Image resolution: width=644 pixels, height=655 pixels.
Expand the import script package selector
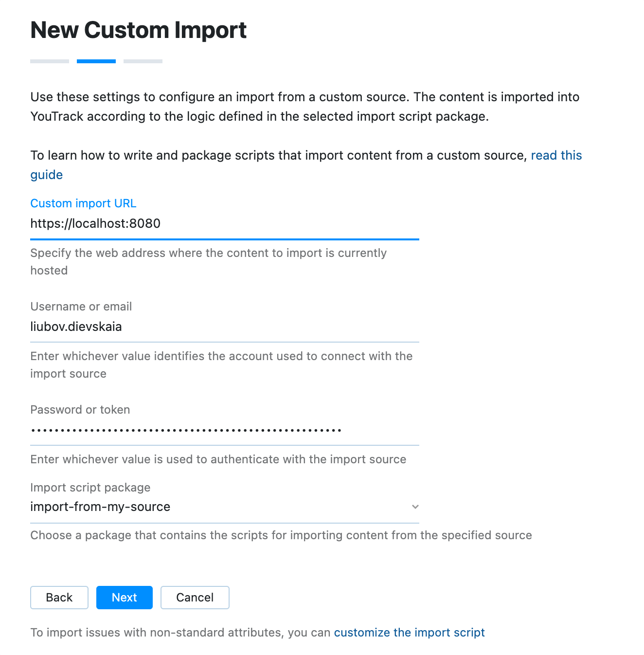(x=224, y=507)
